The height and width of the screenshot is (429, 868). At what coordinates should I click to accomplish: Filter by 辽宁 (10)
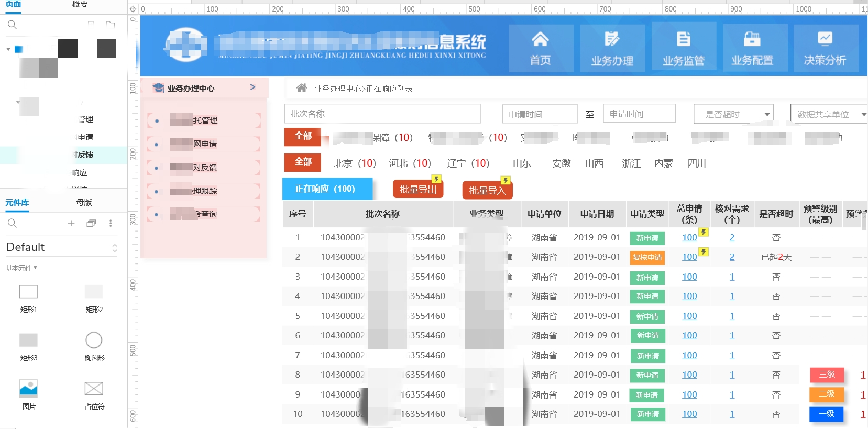468,163
